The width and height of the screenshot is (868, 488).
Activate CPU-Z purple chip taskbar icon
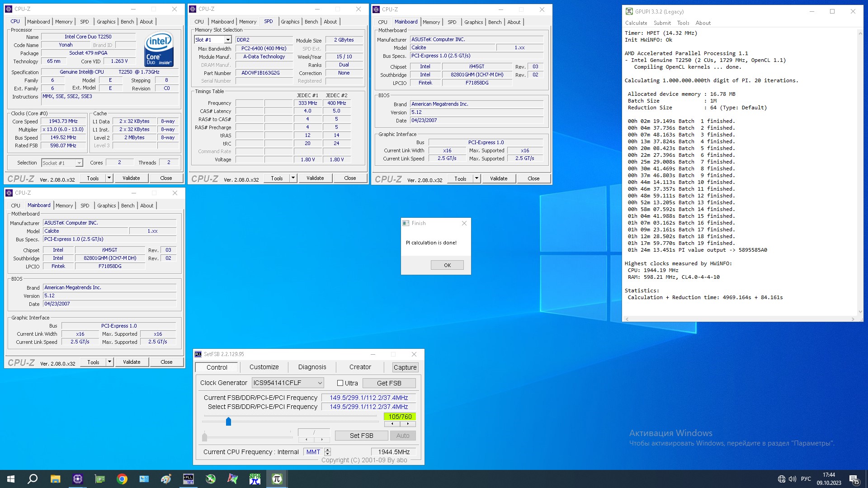click(77, 479)
